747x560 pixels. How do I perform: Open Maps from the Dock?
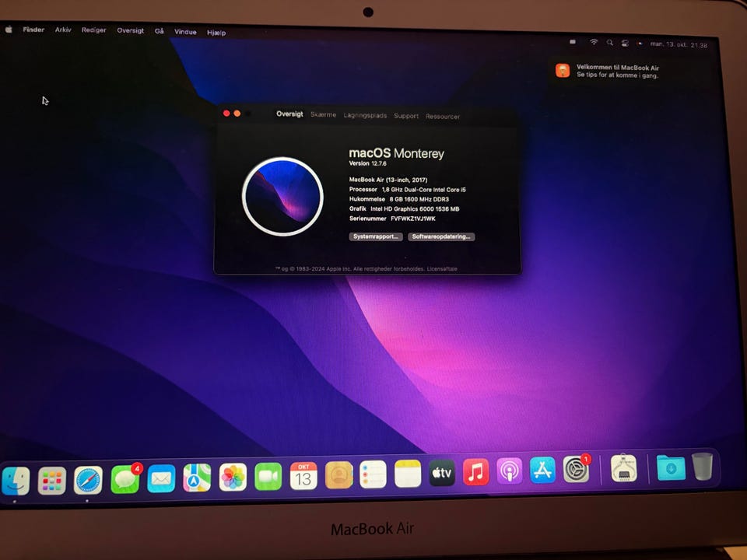pos(197,478)
